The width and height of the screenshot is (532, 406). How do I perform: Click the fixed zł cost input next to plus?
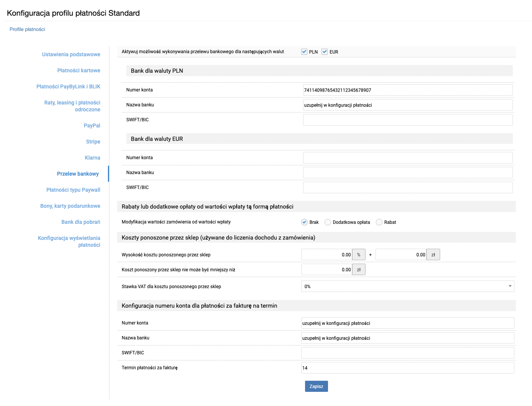401,254
